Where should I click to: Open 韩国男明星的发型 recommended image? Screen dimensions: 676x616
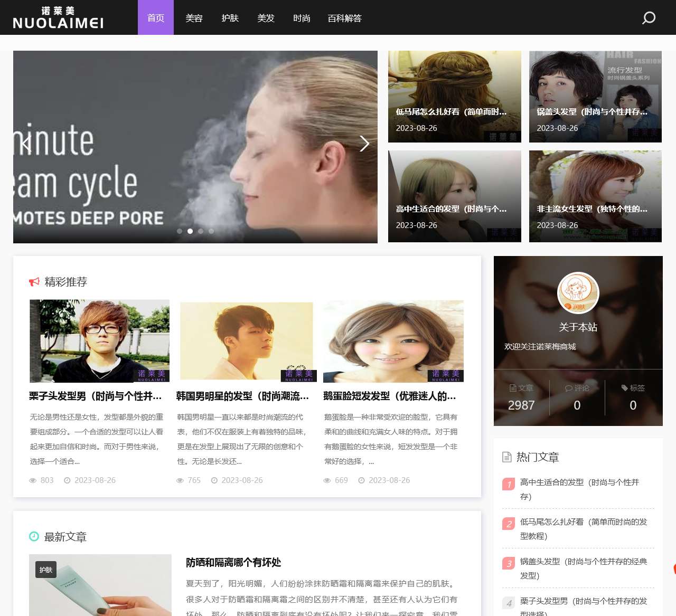coord(246,341)
